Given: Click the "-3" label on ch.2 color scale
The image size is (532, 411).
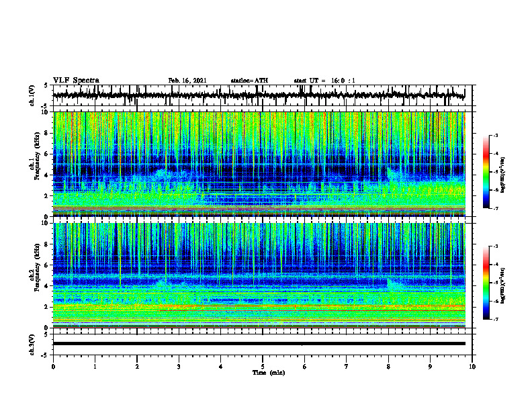Looking at the screenshot, I should pos(496,246).
